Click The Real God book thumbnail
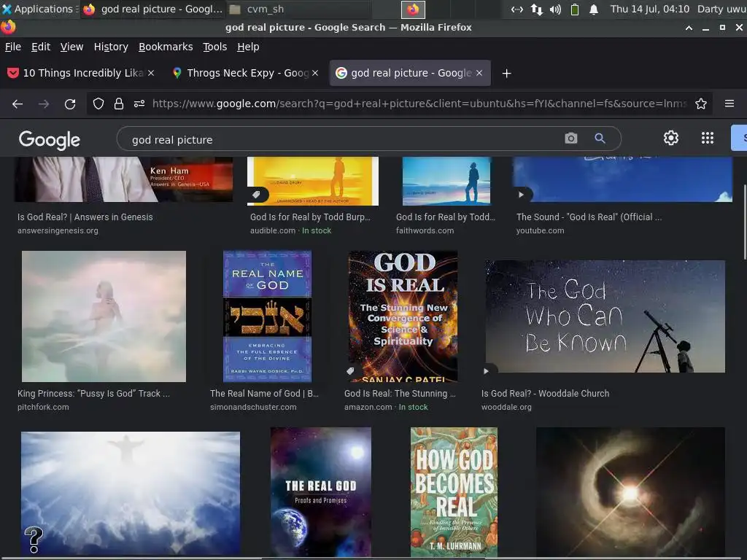This screenshot has width=747, height=560. [x=321, y=492]
